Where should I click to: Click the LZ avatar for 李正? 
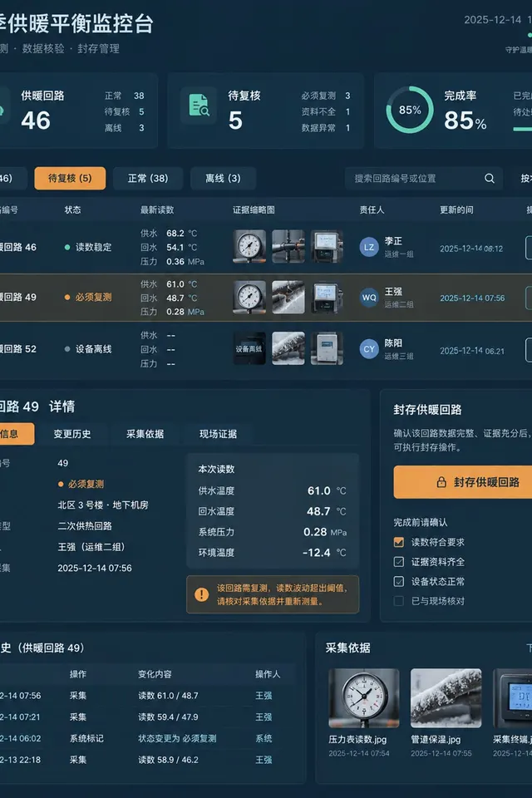[369, 248]
